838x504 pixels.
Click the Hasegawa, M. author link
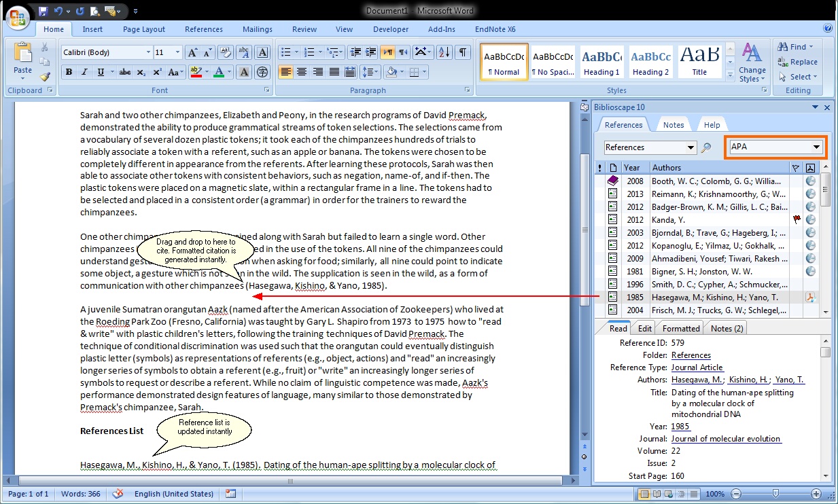pos(698,380)
